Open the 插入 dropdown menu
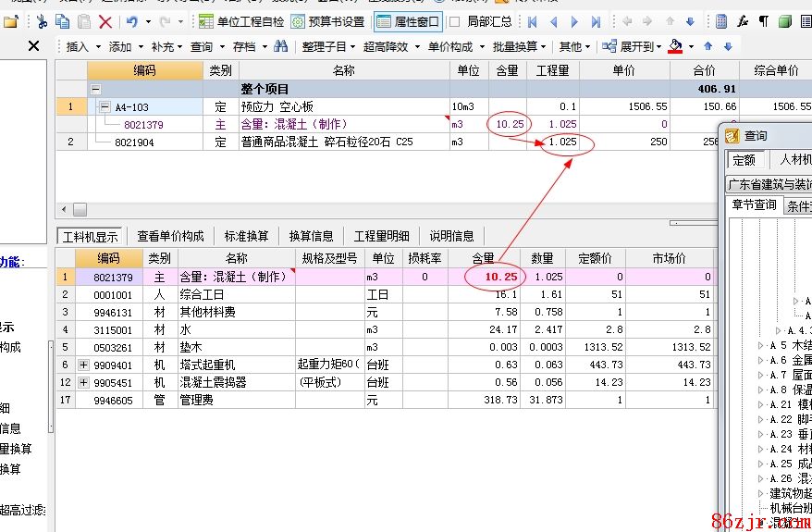Viewport: 812px width, 532px height. 81,46
